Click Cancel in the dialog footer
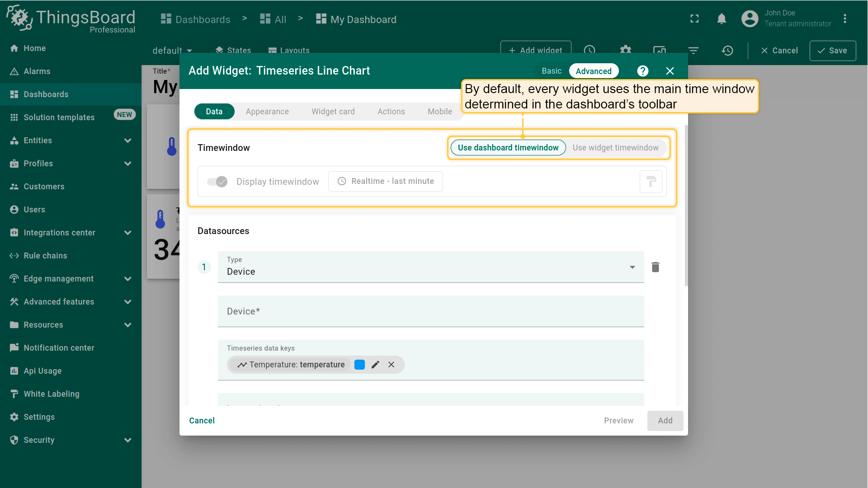Screen dimensions: 868x488 click(202, 421)
